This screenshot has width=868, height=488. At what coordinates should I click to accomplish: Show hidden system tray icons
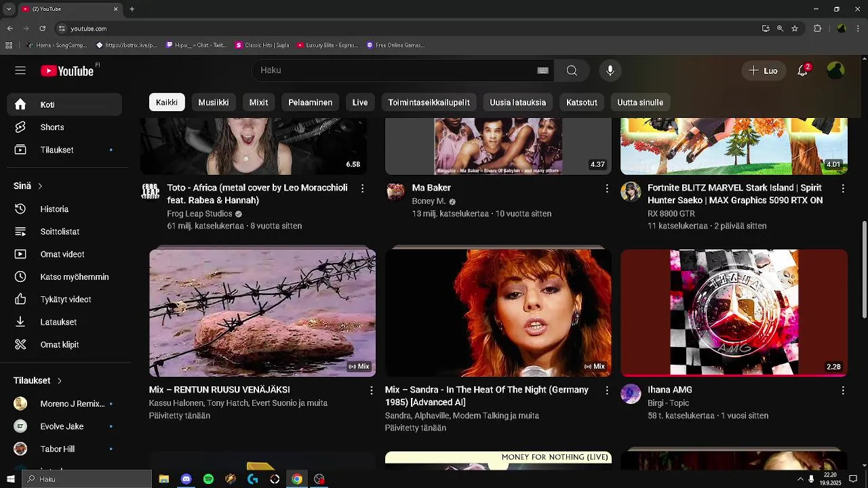tap(800, 479)
